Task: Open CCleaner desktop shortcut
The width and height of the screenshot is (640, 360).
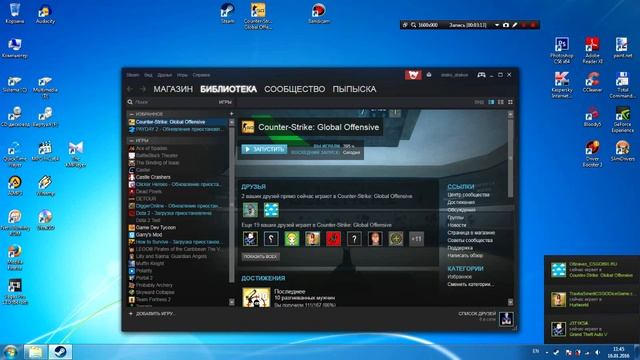Action: click(592, 83)
